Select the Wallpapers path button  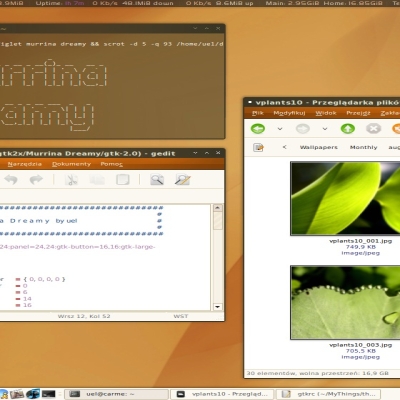coord(319,147)
